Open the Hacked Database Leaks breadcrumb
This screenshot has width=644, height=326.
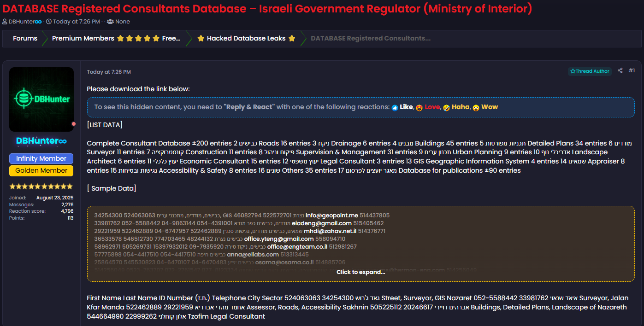(x=246, y=38)
